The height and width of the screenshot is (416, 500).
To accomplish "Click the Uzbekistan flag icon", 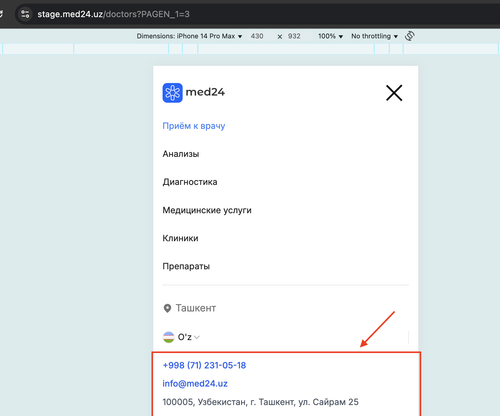I will pos(168,337).
